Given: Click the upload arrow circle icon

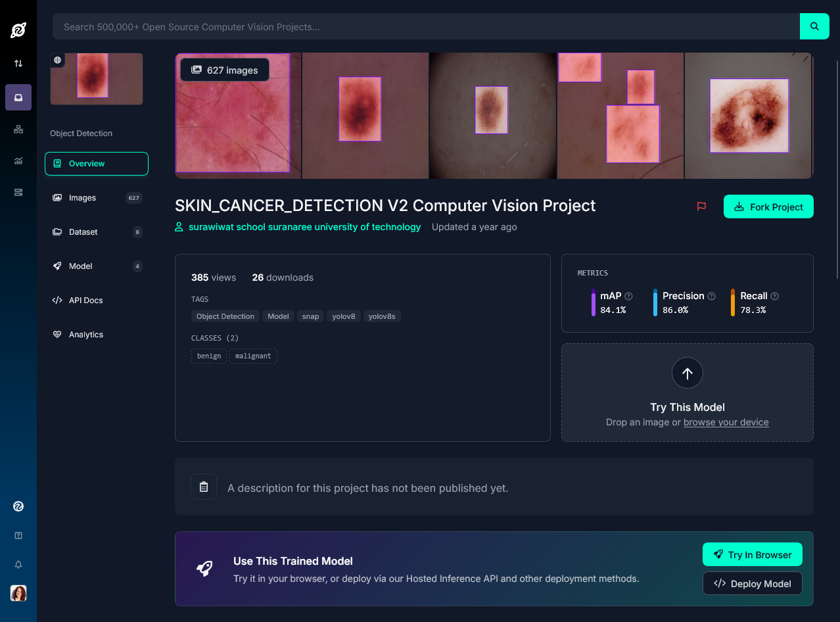Looking at the screenshot, I should click(687, 373).
